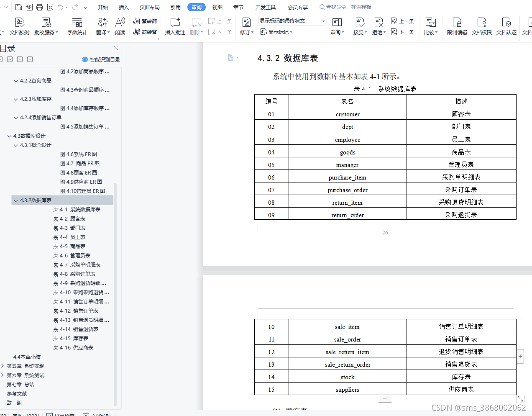Screen dimensions: 532x416
Task: Open the 比较 document compare tool
Action: point(430,25)
